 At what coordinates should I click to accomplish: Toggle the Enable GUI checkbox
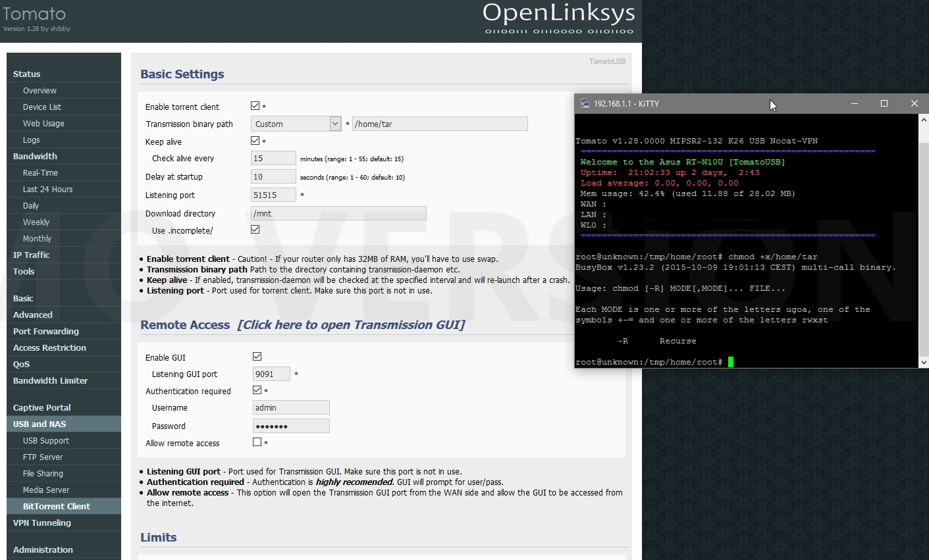[257, 357]
